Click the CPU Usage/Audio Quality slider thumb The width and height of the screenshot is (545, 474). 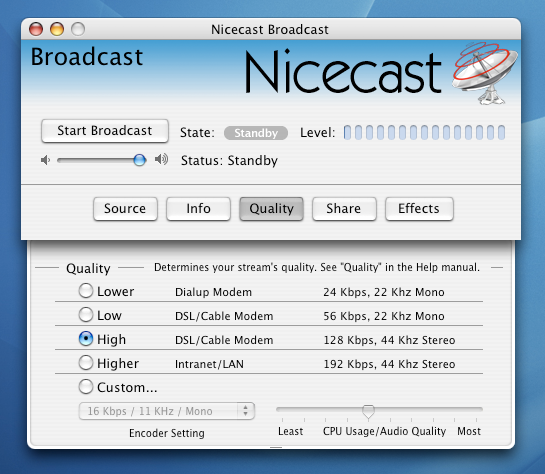(x=368, y=411)
